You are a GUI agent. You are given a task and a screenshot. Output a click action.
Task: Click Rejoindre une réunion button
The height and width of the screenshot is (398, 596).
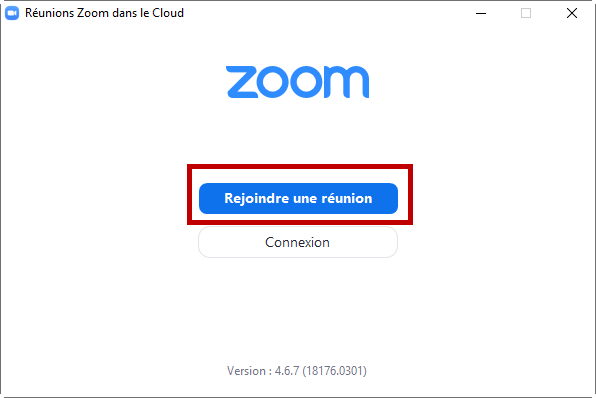click(298, 198)
